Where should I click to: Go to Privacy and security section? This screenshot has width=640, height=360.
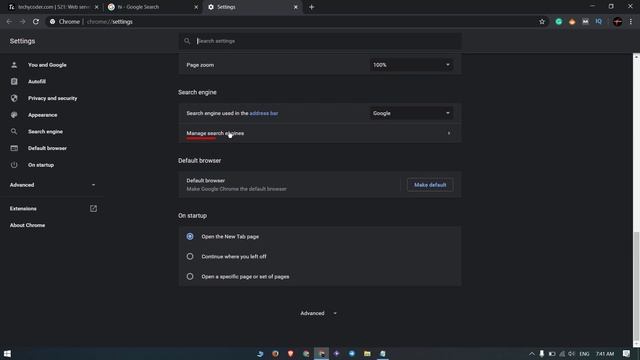click(x=52, y=98)
